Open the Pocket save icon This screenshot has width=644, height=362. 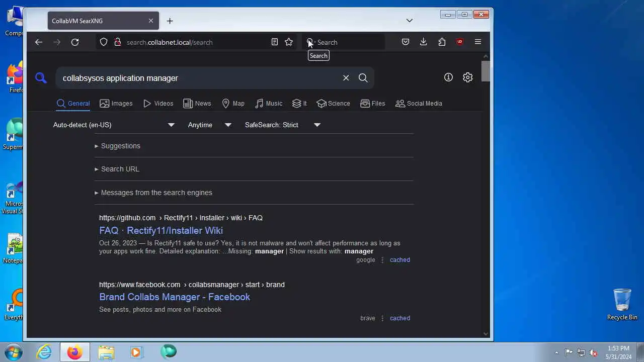pos(406,42)
